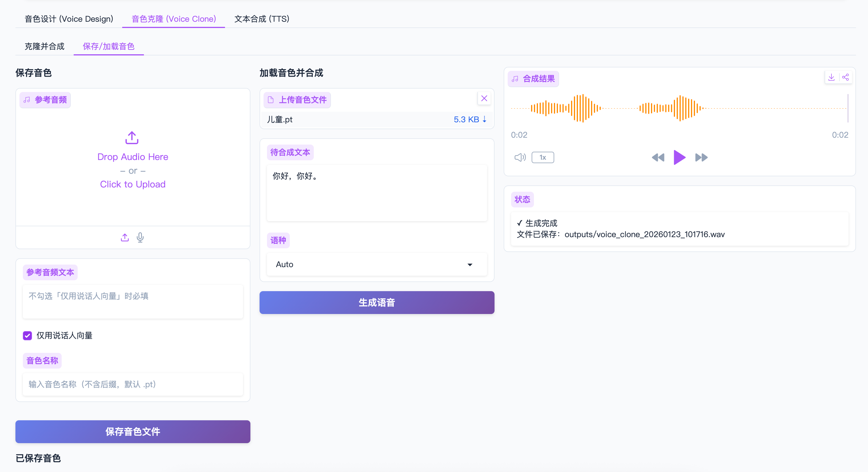Focus the 音色名称 input field
Image resolution: width=868 pixels, height=472 pixels.
132,384
